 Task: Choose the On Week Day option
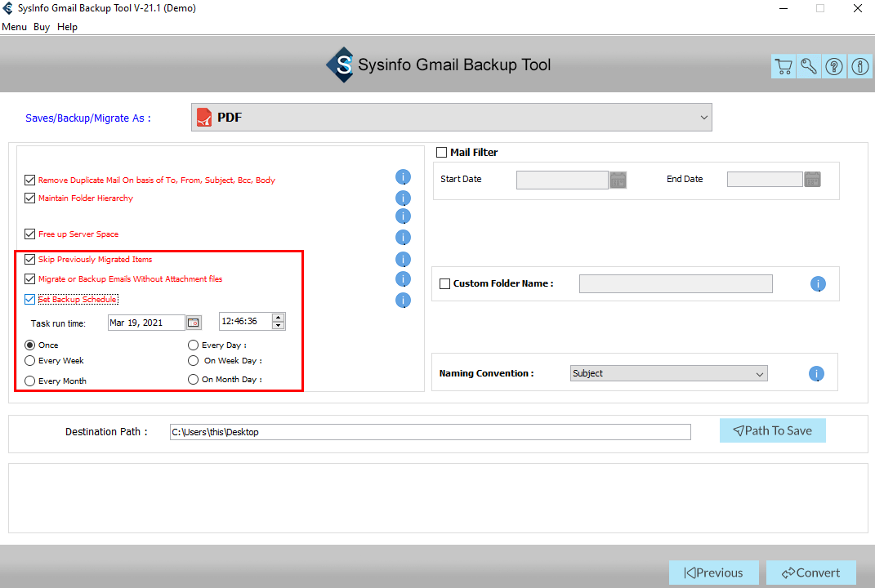point(193,361)
